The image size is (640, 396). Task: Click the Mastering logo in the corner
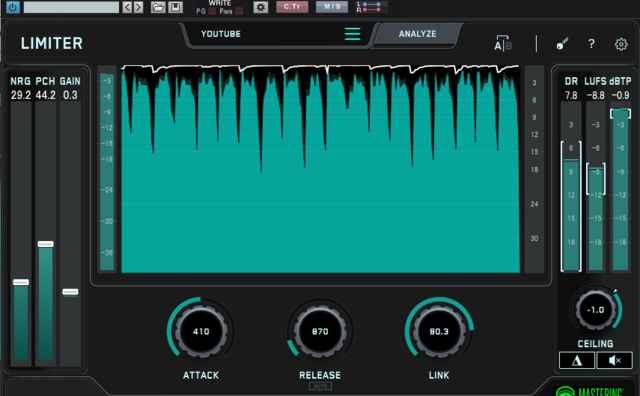(590, 391)
